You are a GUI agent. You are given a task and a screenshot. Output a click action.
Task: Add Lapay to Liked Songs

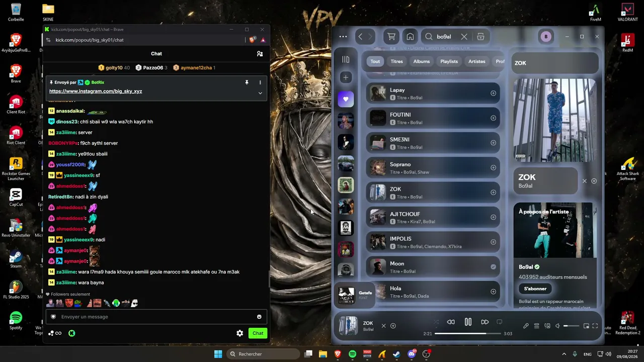[493, 93]
